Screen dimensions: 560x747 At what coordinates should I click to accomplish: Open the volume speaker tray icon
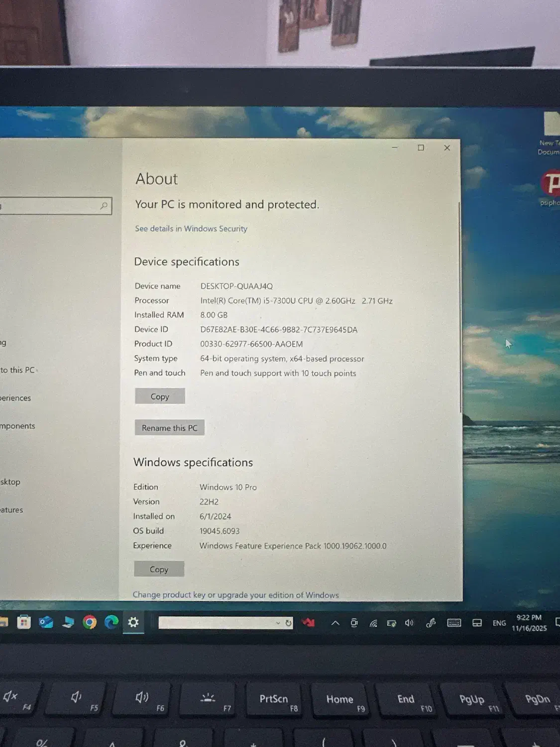coord(409,623)
